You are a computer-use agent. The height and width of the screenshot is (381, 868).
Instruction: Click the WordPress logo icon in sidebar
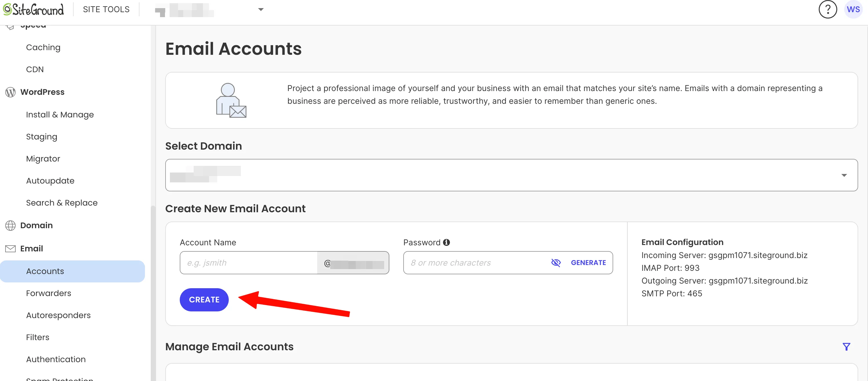coord(10,92)
